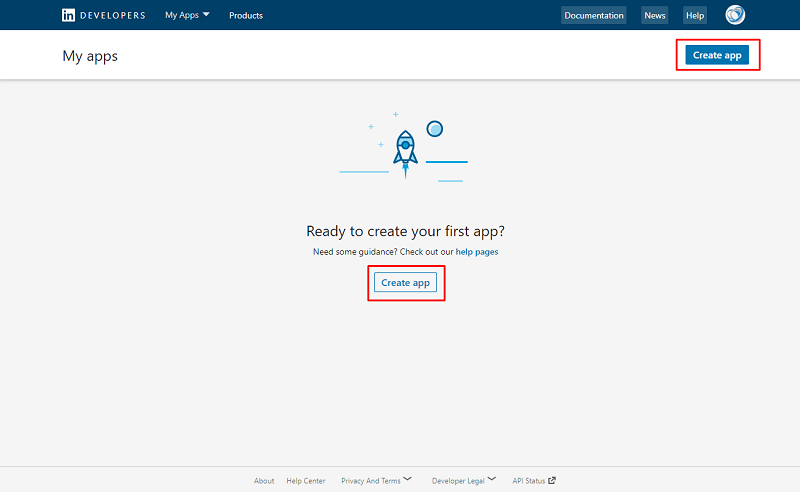Screen dimensions: 800x492
Task: Open the News section
Action: click(655, 15)
